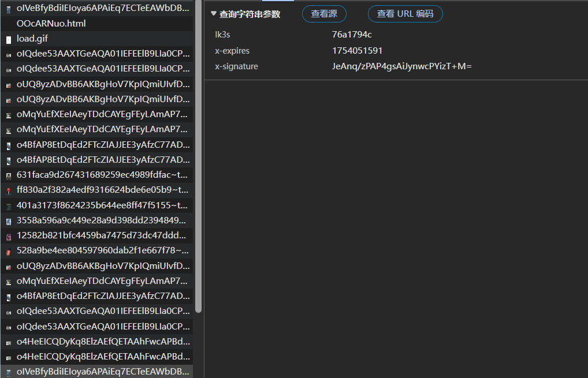The image size is (588, 378).
Task: Open request 401a3173f8624235b644ee8ff47f5155~t...
Action: click(x=102, y=205)
